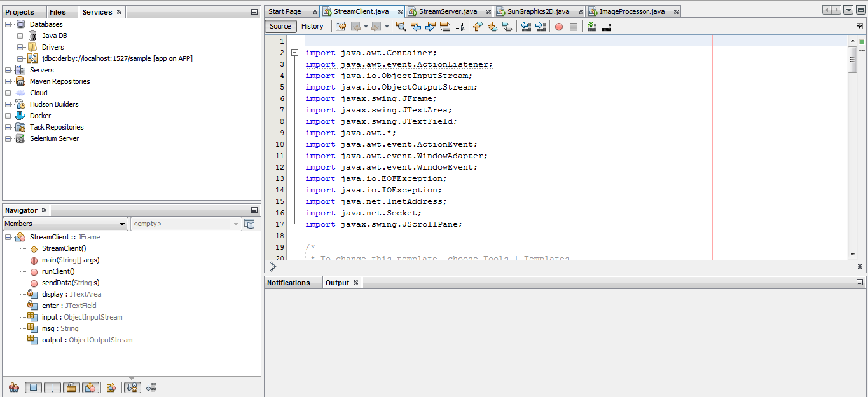Click the editor vertical scrollbar thumb

[x=853, y=60]
